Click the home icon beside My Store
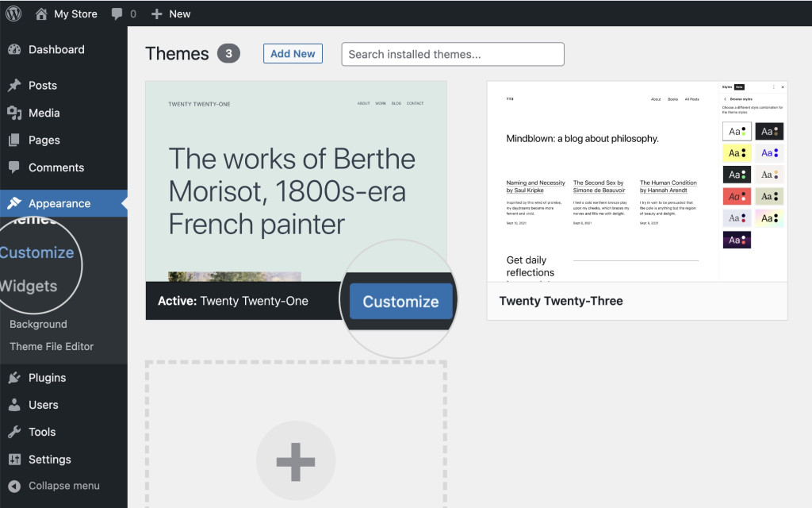Screen dimensions: 812x508 click(x=41, y=14)
